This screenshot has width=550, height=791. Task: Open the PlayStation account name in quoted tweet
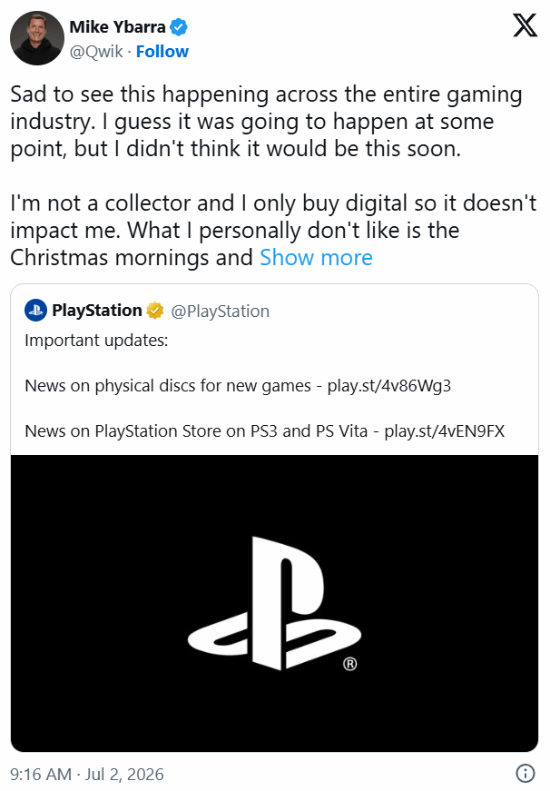click(97, 310)
